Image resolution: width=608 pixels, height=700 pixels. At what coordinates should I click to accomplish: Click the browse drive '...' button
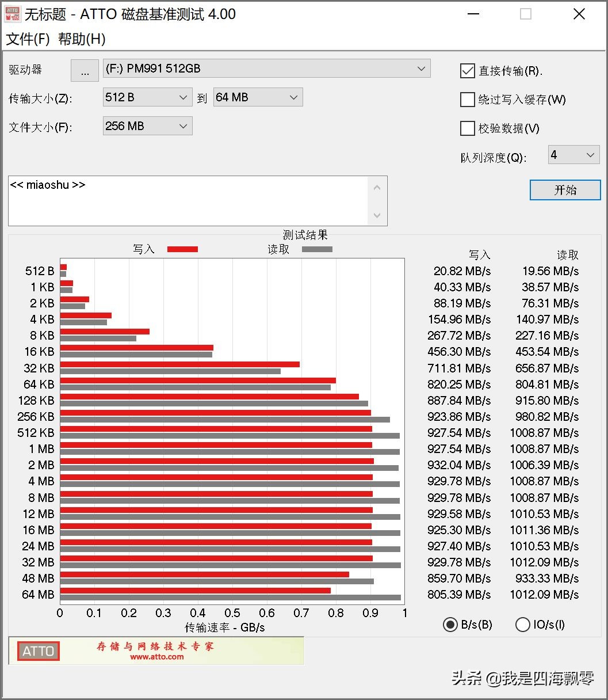pyautogui.click(x=85, y=70)
